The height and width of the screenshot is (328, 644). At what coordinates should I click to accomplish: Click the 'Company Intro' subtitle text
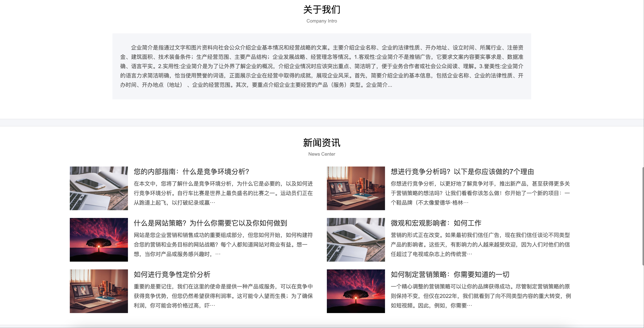tap(321, 21)
